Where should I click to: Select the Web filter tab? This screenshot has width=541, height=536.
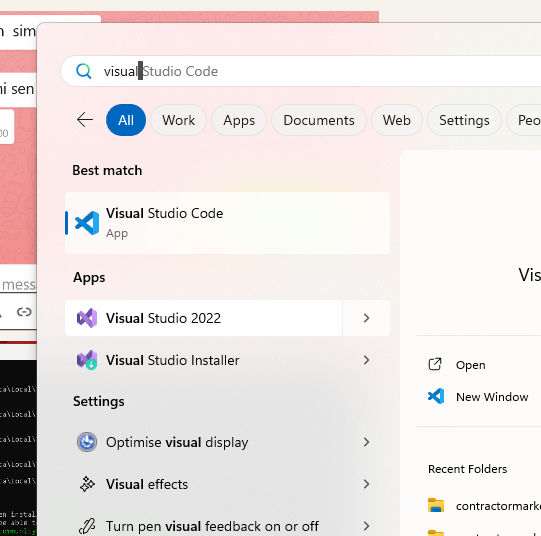pos(397,120)
